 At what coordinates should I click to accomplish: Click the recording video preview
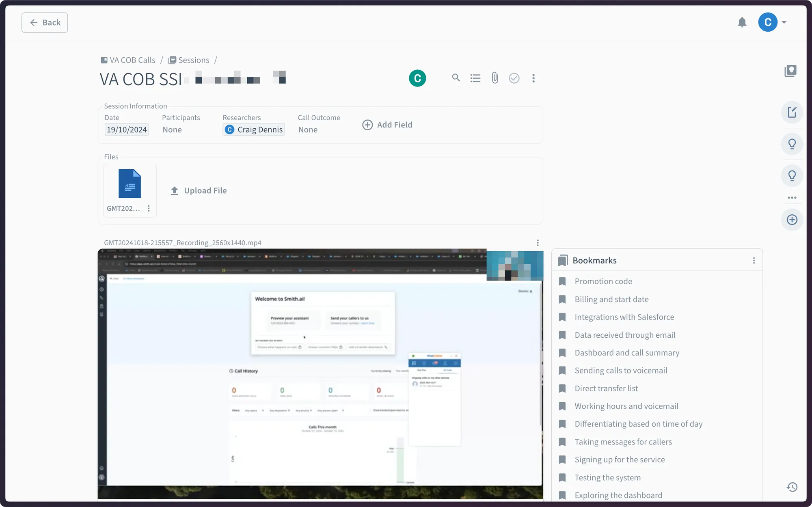click(320, 373)
